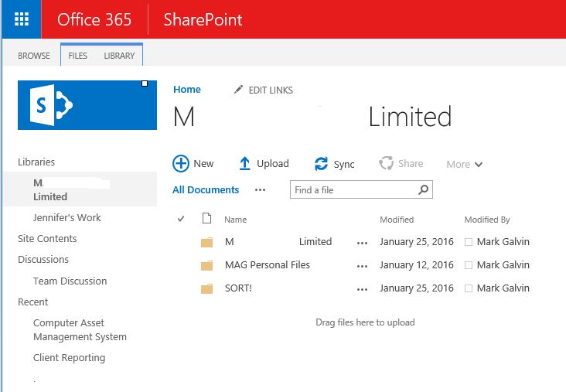Tick presence box beside Mark Galvin in SORT! row
This screenshot has height=392, width=566.
468,288
